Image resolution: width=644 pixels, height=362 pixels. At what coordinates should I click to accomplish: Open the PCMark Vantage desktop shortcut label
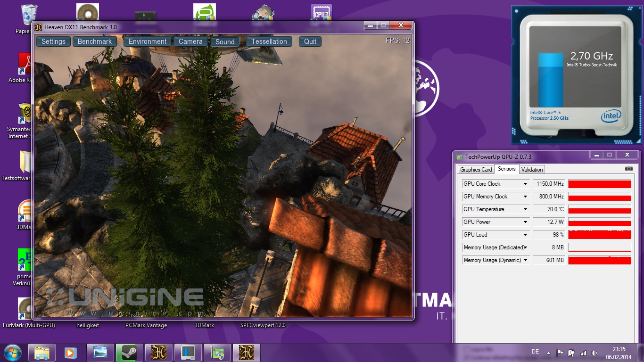coord(146,325)
